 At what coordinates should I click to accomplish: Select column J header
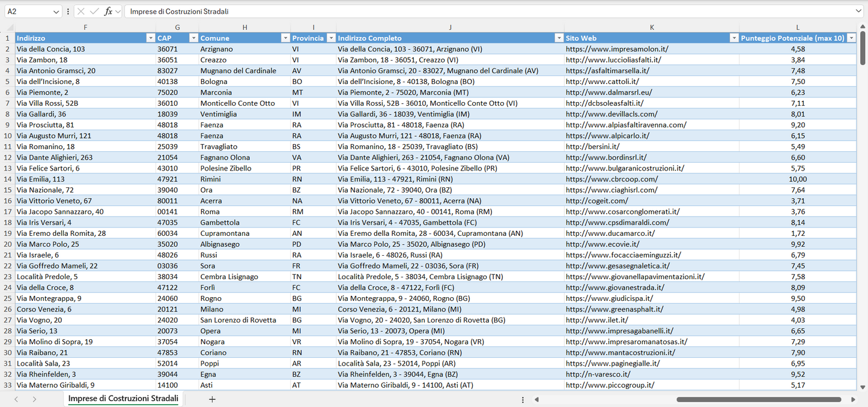click(450, 27)
